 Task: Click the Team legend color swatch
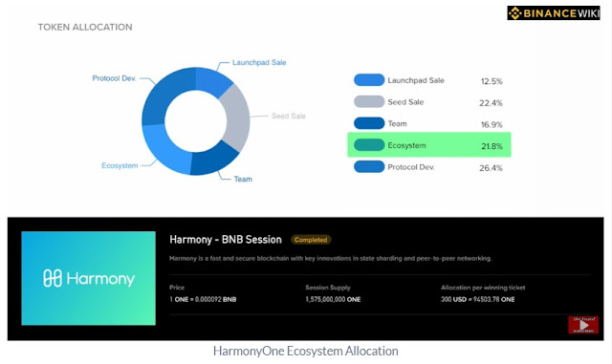click(x=369, y=123)
